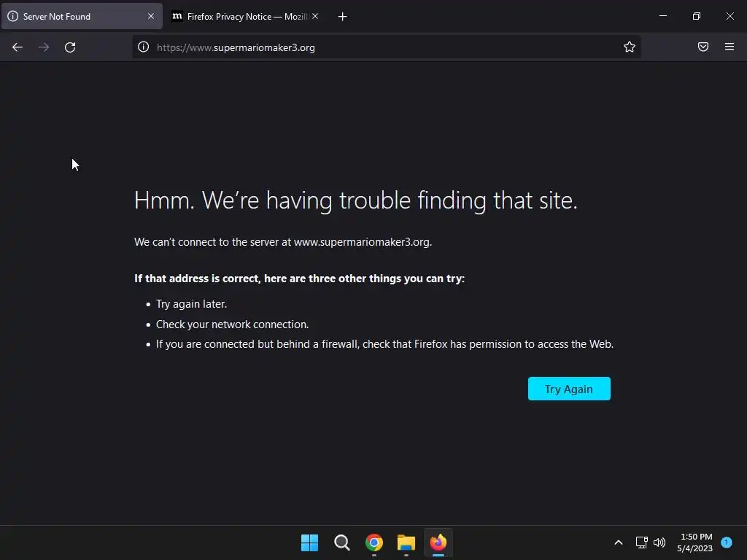Open the clock showing 1:50 PM
This screenshot has width=747, height=560.
[694, 542]
